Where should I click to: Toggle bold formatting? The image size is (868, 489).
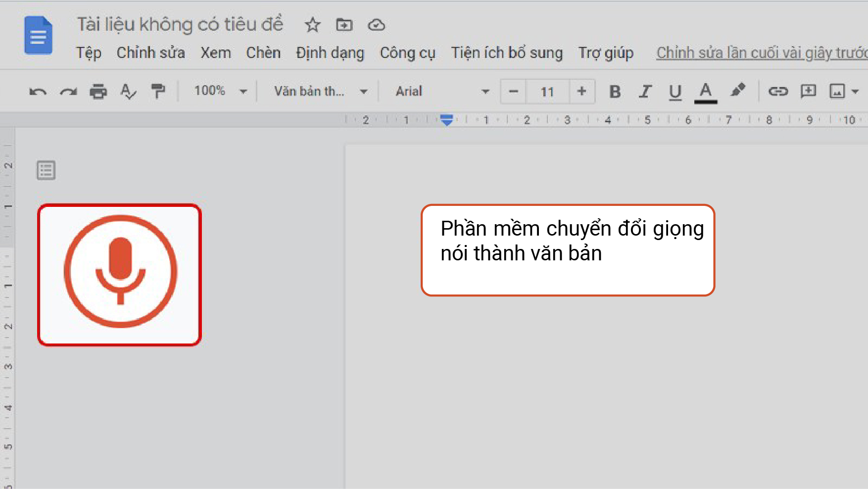[615, 92]
